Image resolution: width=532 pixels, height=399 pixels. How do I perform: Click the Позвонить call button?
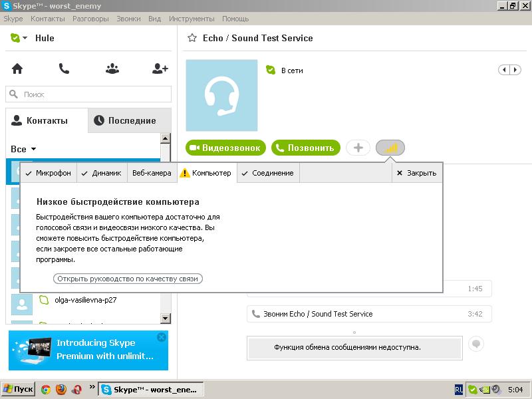[x=306, y=148]
